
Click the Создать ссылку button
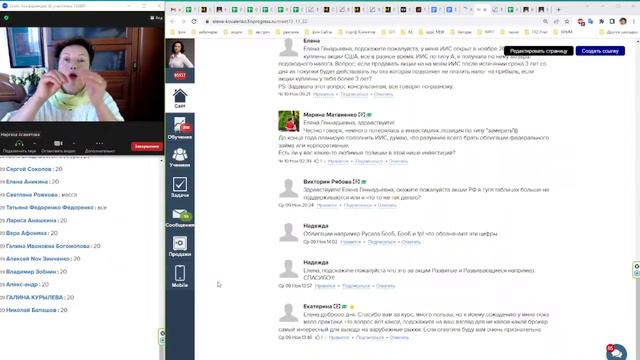[600, 51]
